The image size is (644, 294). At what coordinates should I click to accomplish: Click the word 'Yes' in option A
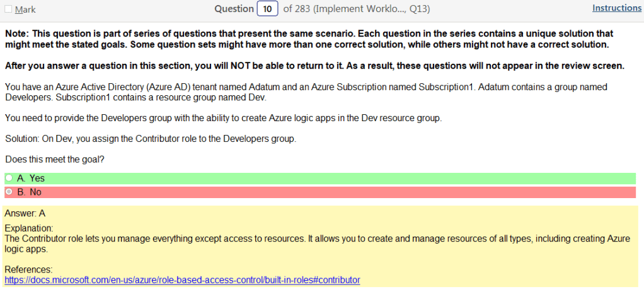37,179
